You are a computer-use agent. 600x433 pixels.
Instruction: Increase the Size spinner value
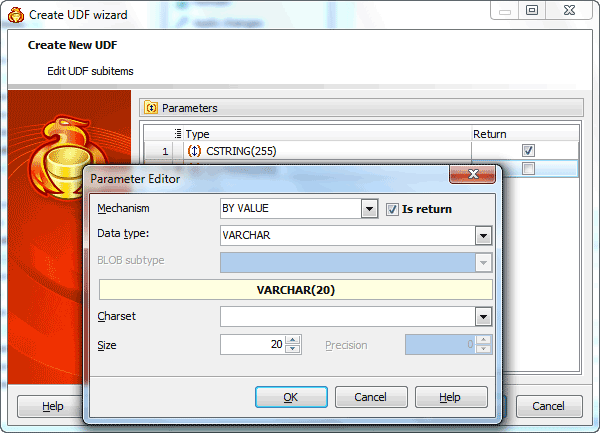[x=293, y=340]
